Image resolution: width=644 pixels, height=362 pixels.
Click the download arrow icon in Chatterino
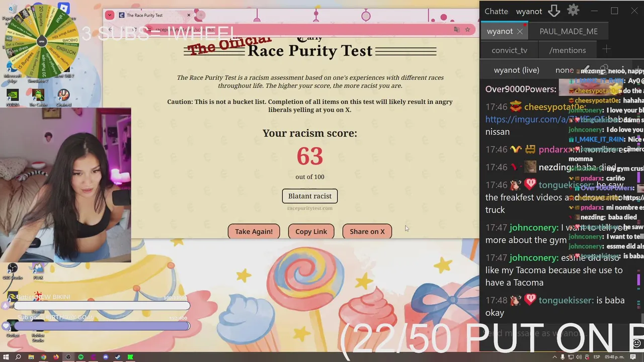[554, 11]
